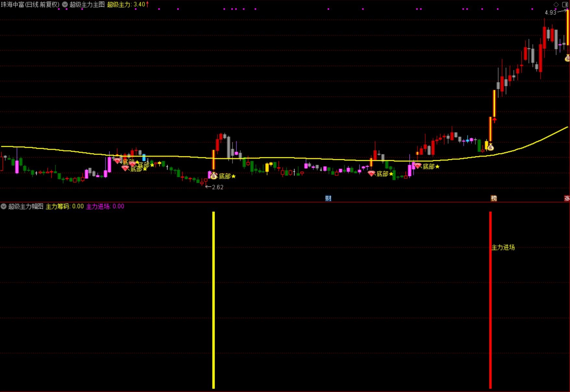Click the red diamond icon beside the rightmost 底部
The width and height of the screenshot is (570, 392).
[x=418, y=166]
